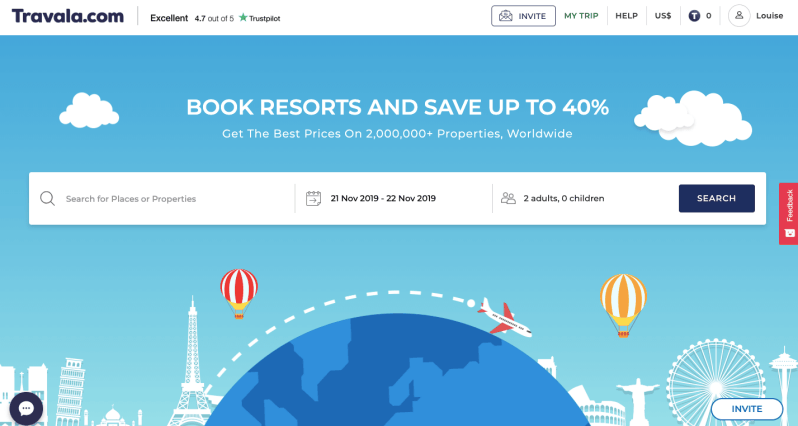798x426 pixels.
Task: Click the envelope icon in INVITE button
Action: click(x=505, y=16)
